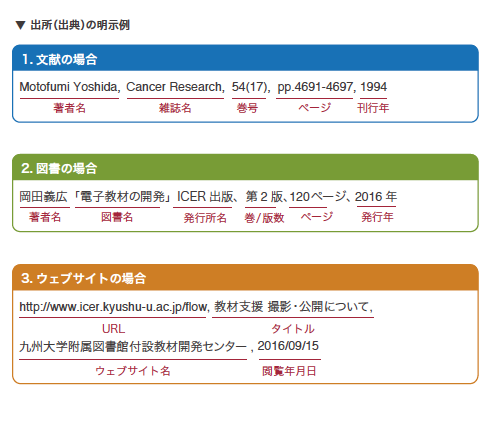Click page range pp.4691-4697
The image size is (493, 433).
315,87
